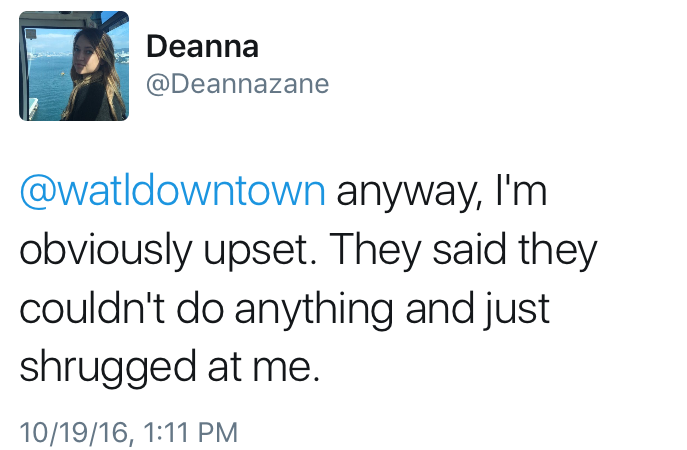Tap the @watldowntown mention link
Image resolution: width=687 pixels, height=450 pixels.
(172, 191)
